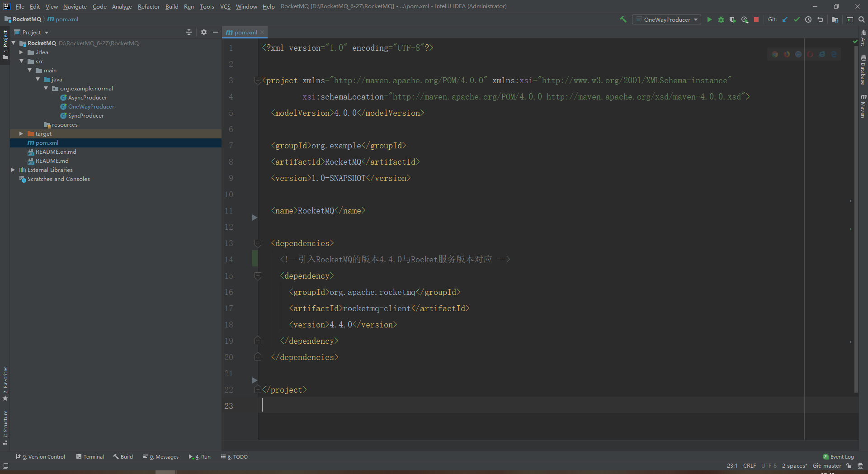Open the VCS menu
Image resolution: width=868 pixels, height=474 pixels.
225,6
